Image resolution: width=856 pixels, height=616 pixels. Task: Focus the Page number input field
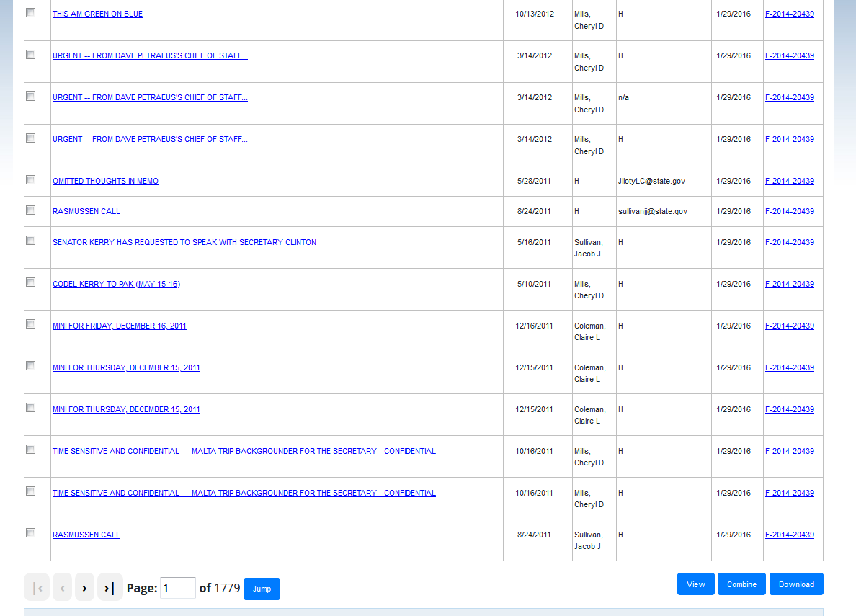(177, 588)
